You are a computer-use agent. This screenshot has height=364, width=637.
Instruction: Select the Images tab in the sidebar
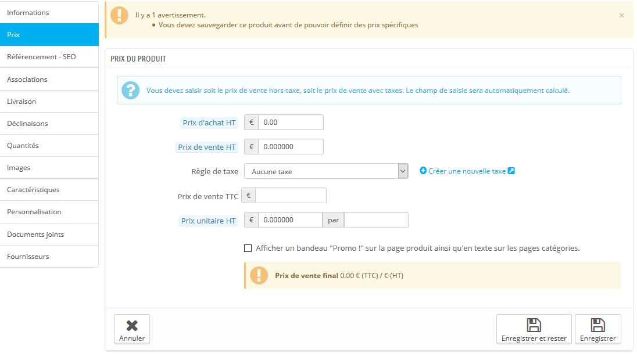[x=19, y=167]
